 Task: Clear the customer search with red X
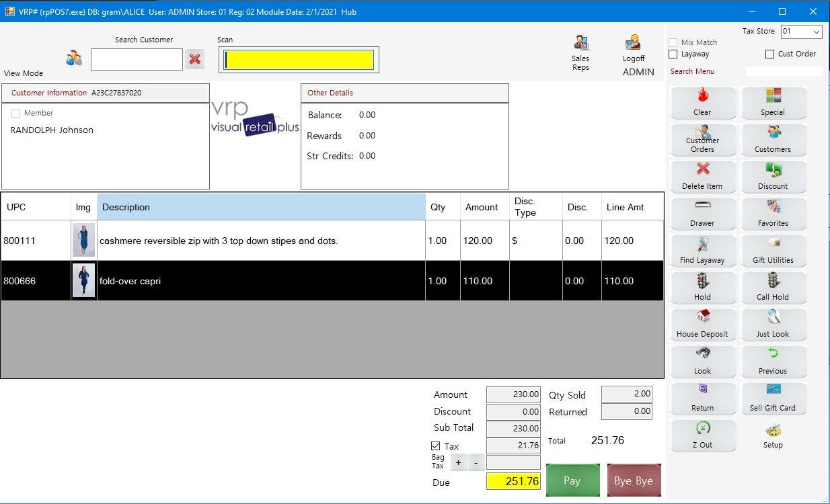(x=195, y=59)
